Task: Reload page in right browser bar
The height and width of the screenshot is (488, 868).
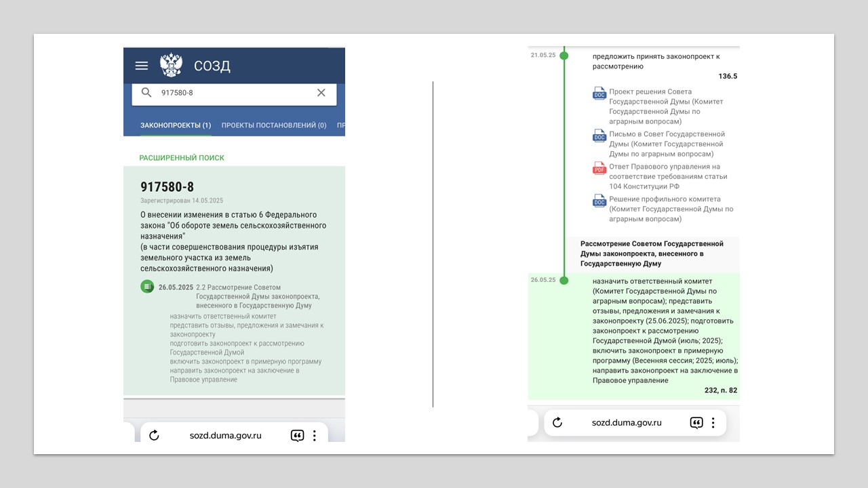Action: [557, 423]
